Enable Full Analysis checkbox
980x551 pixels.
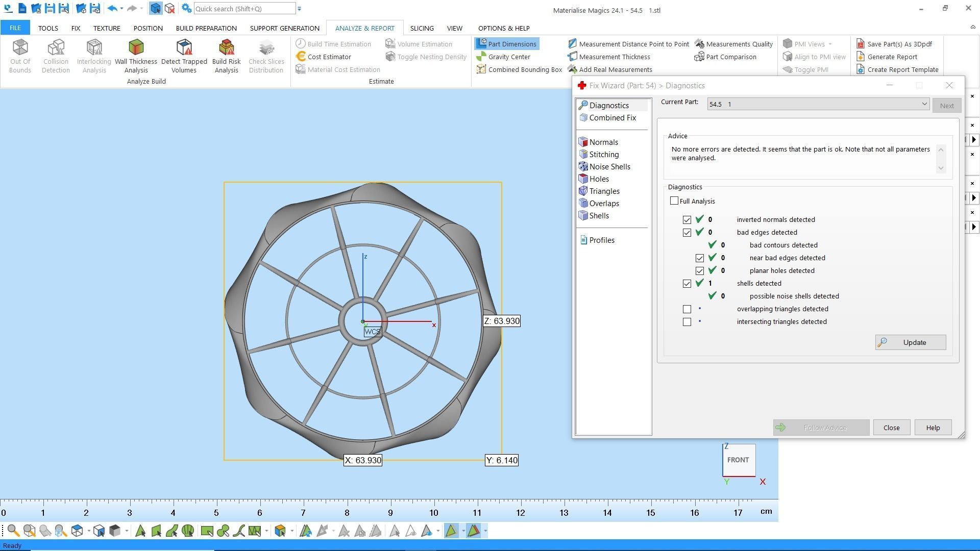(x=674, y=201)
